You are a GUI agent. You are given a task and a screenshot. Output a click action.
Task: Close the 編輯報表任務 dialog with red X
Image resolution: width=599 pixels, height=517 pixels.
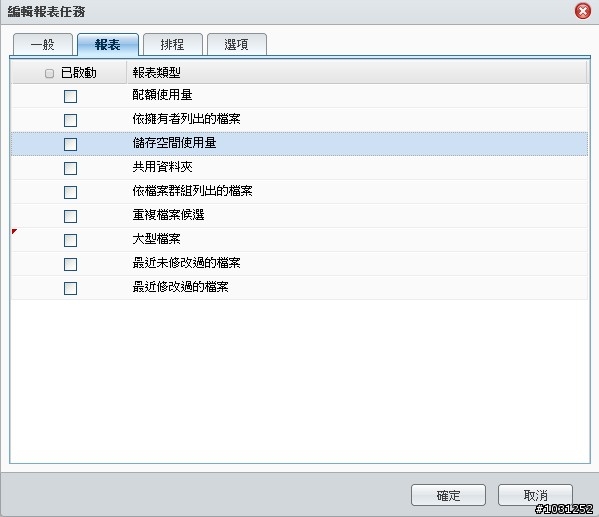coord(583,11)
